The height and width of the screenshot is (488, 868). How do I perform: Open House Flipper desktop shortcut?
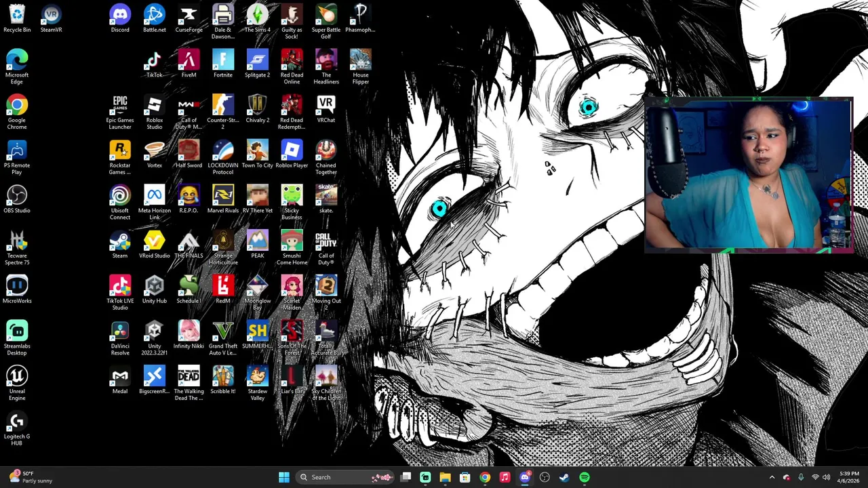(360, 66)
